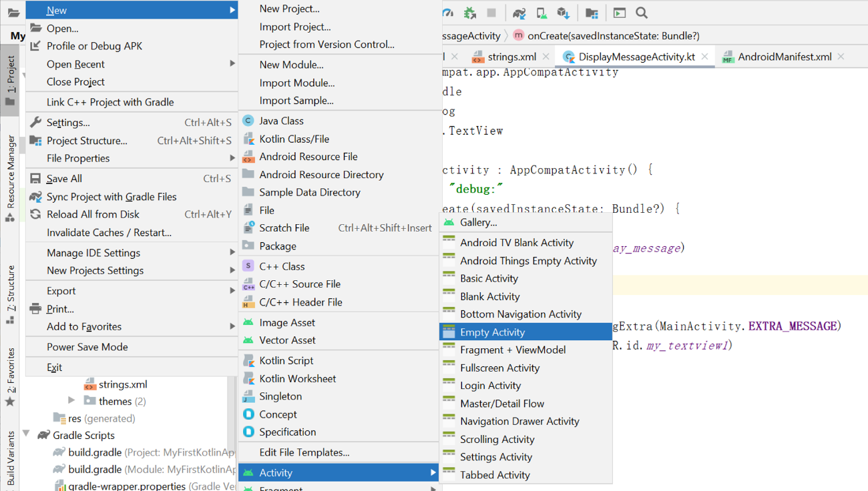This screenshot has height=491, width=868.
Task: Switch to the strings.xml editor tab
Action: coord(511,57)
